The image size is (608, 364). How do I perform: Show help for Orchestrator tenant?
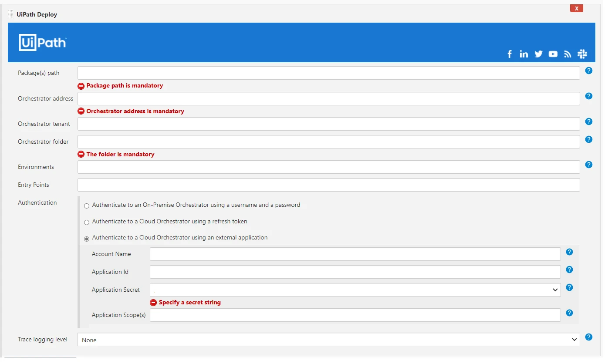[x=589, y=121]
